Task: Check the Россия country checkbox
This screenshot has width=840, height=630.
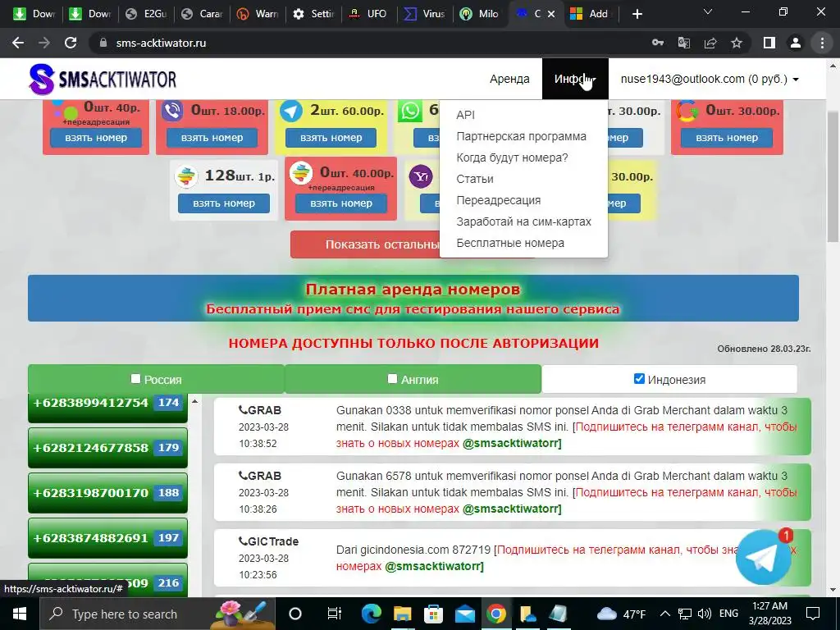Action: [135, 379]
